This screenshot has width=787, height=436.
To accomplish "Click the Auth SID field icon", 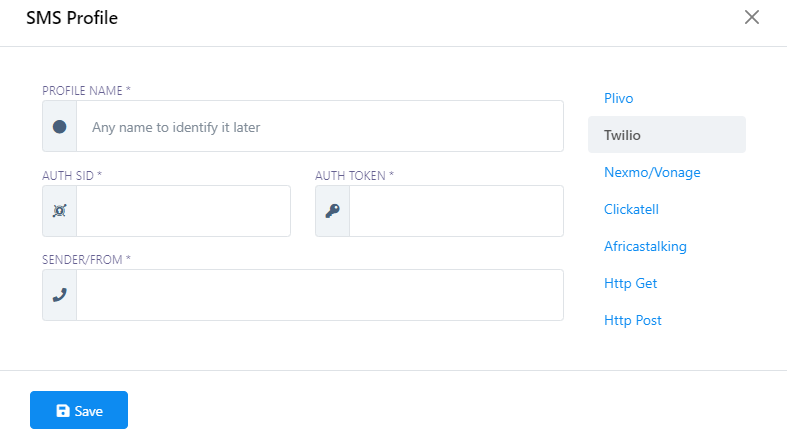I will [x=59, y=211].
